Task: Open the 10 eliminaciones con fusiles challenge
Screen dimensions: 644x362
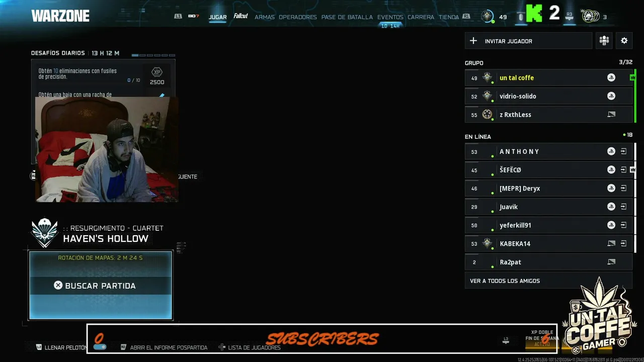Action: 103,75
